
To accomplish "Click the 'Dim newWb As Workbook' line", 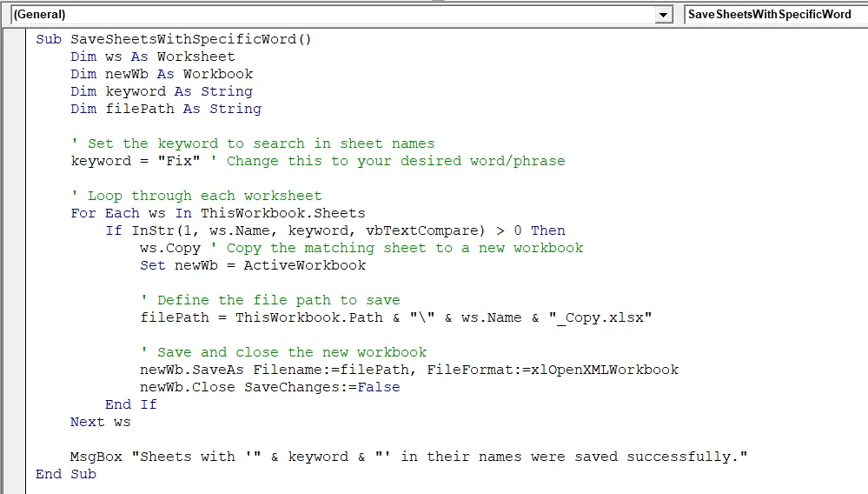I will click(x=162, y=74).
